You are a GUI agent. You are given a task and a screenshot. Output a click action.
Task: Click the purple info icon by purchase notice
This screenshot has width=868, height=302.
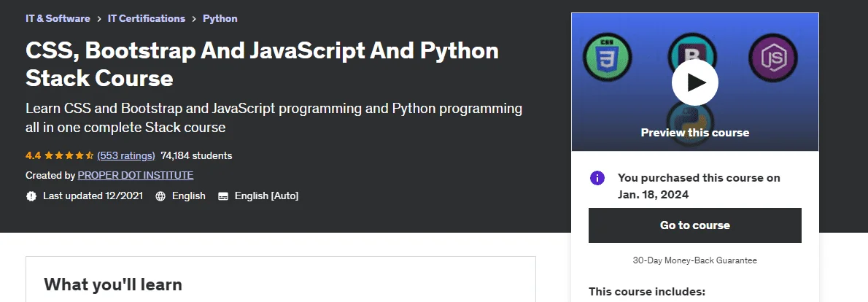tap(597, 178)
